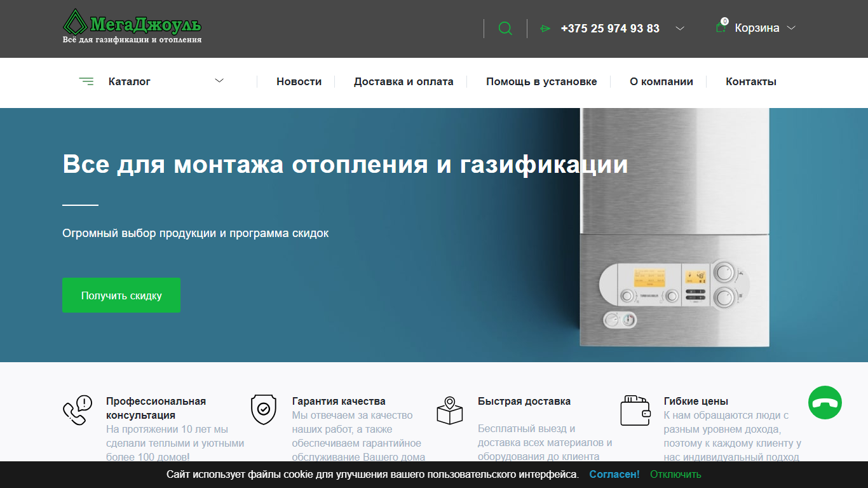868x488 pixels.
Task: Open the О компании page
Action: (661, 81)
